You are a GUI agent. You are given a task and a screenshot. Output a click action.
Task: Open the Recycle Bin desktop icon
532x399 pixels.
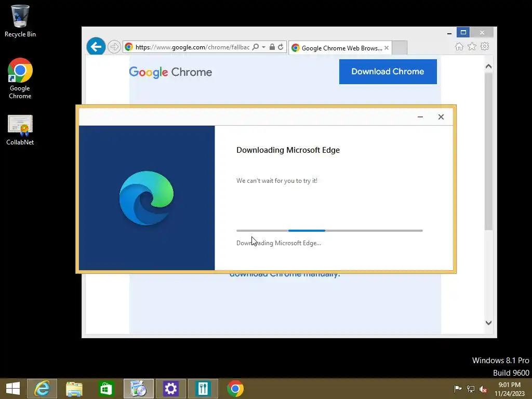[x=20, y=21]
